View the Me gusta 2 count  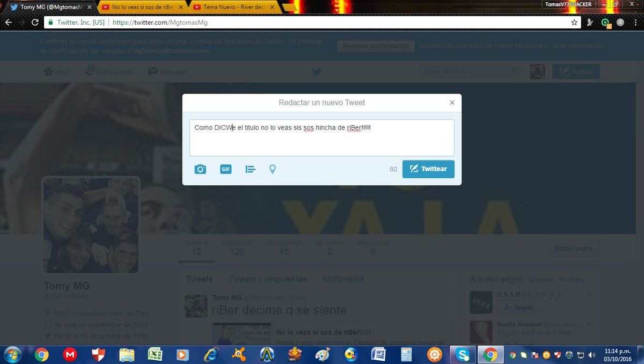point(329,248)
